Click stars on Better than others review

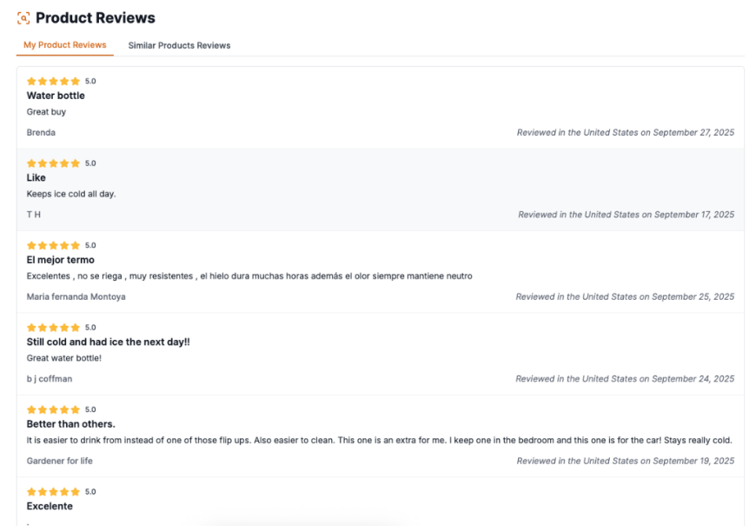[x=53, y=410]
